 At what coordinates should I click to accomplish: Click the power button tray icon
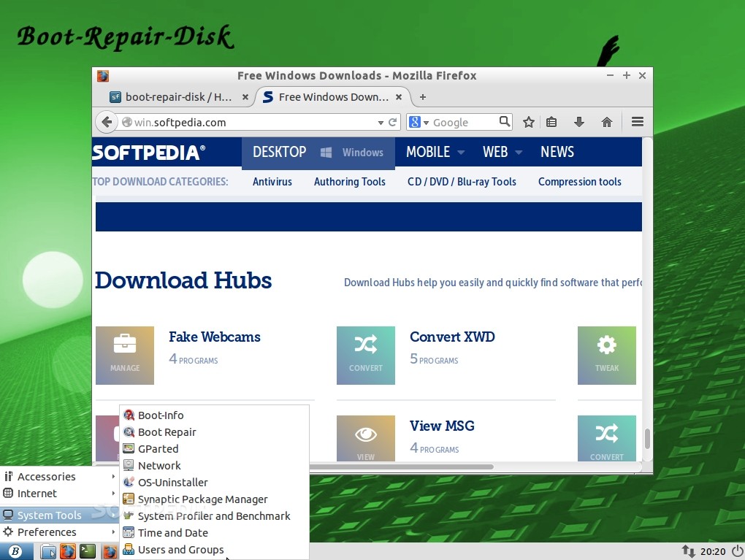point(738,551)
